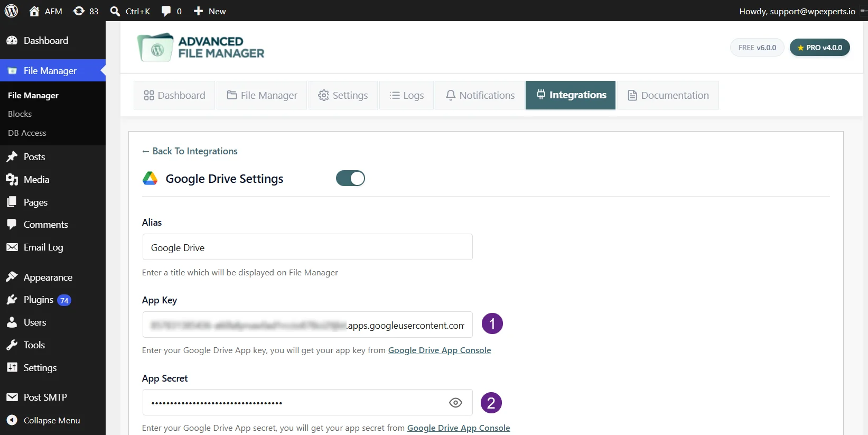868x435 pixels.
Task: Switch to the plugin Dashboard tab
Action: tap(174, 95)
